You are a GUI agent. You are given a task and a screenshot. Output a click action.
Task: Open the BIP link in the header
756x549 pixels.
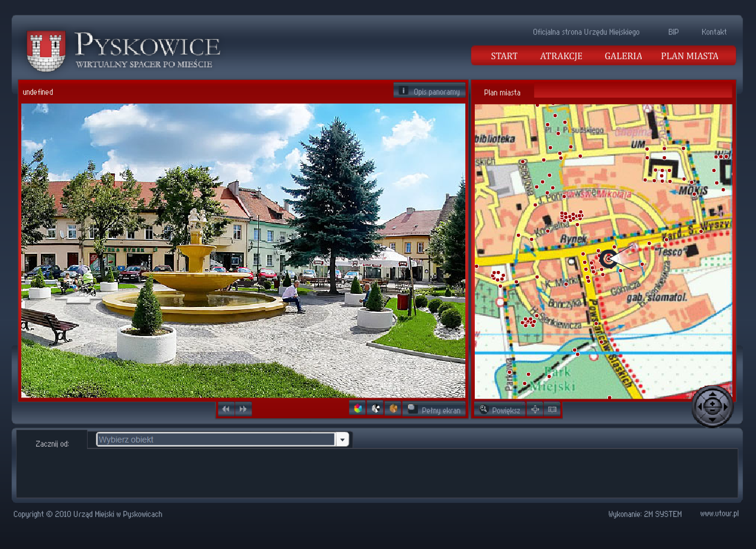[673, 32]
